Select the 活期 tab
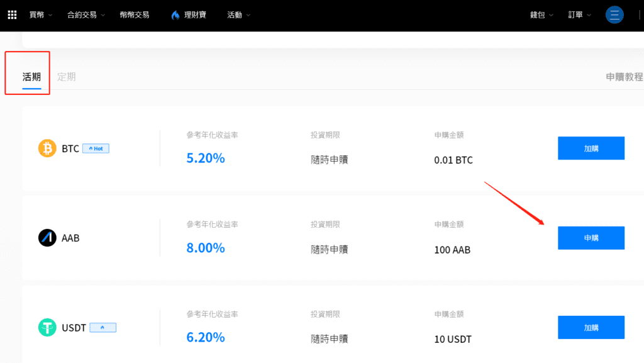 coord(31,77)
